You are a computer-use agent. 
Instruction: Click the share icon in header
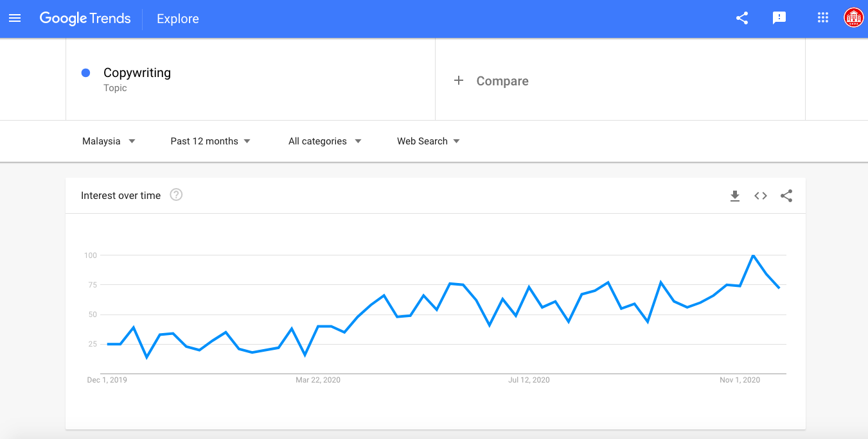(742, 19)
